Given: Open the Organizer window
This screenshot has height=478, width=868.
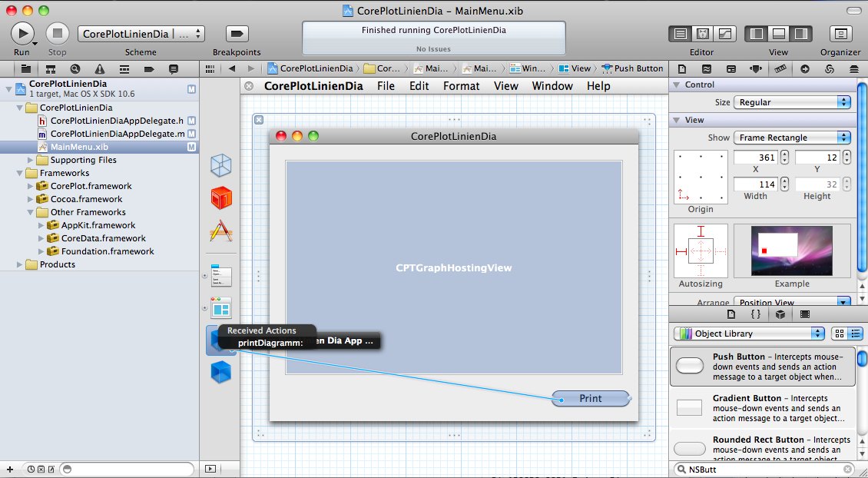Looking at the screenshot, I should click(840, 34).
